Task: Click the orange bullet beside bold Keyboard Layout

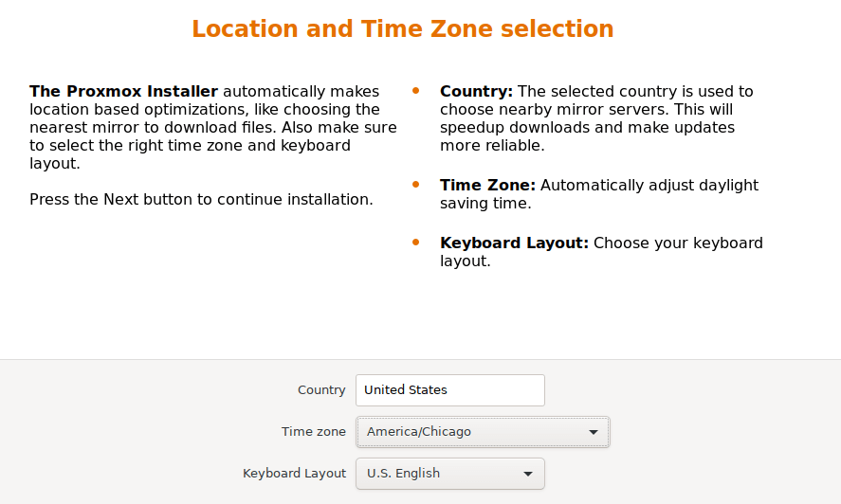Action: click(x=415, y=243)
